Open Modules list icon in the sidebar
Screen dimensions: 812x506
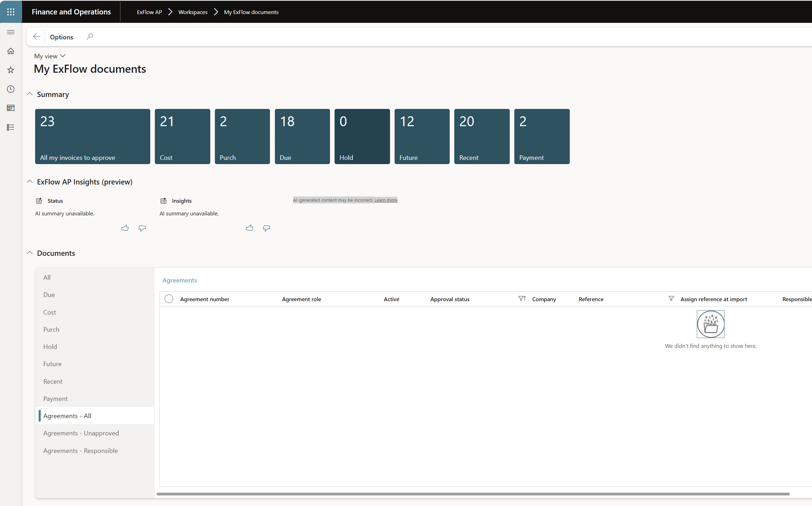[11, 127]
